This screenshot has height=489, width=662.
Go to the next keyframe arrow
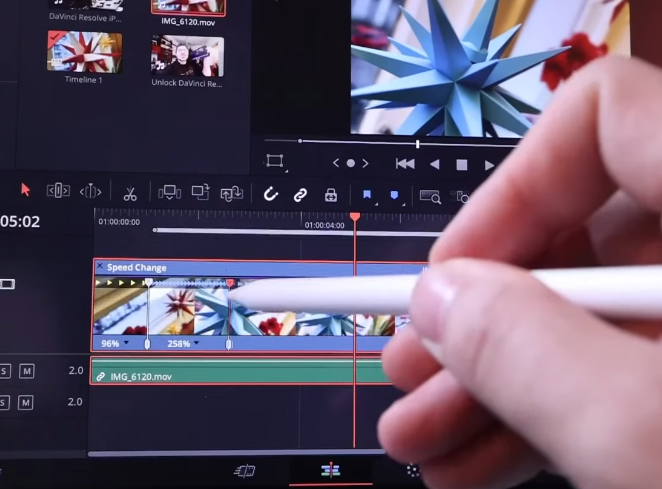tap(365, 163)
